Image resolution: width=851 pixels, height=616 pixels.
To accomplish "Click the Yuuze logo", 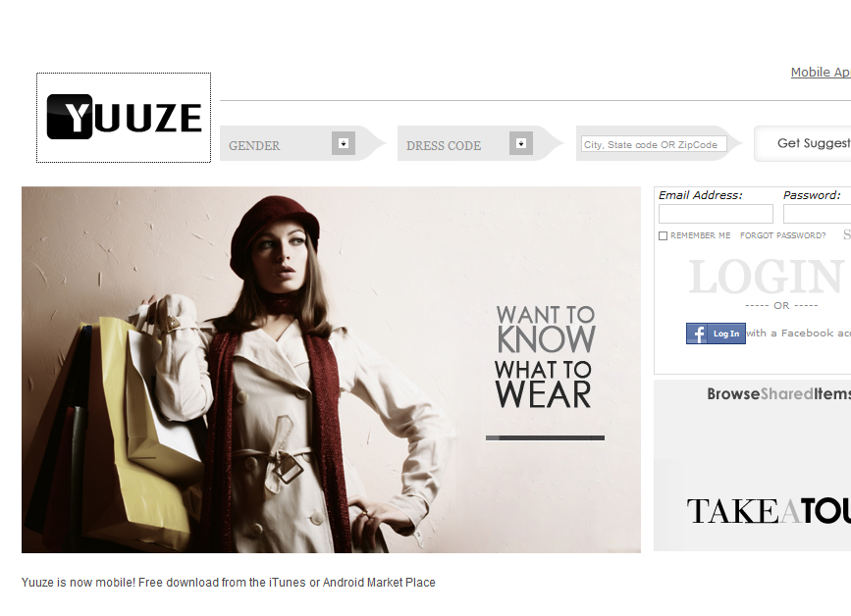I will 124,117.
